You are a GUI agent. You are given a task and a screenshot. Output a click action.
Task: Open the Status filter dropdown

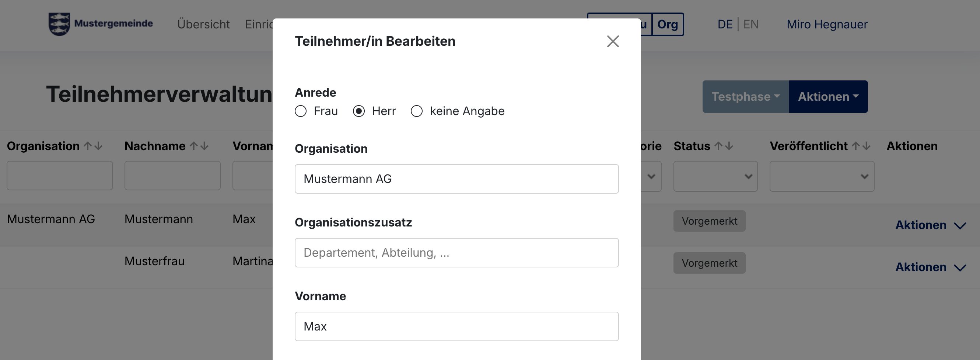pyautogui.click(x=715, y=176)
